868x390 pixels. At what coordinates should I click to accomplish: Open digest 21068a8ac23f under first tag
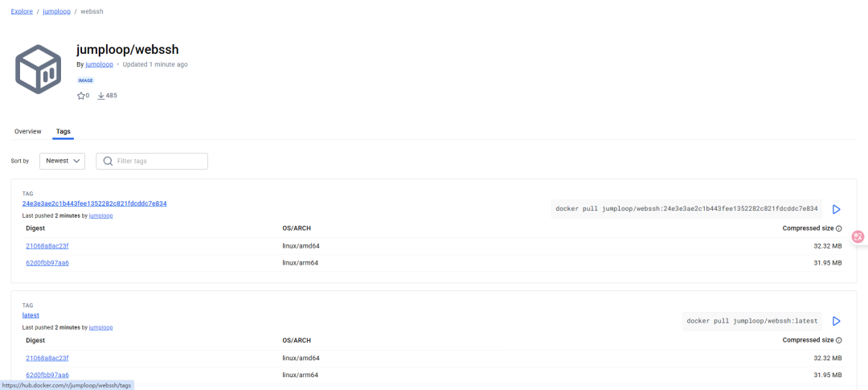click(47, 246)
